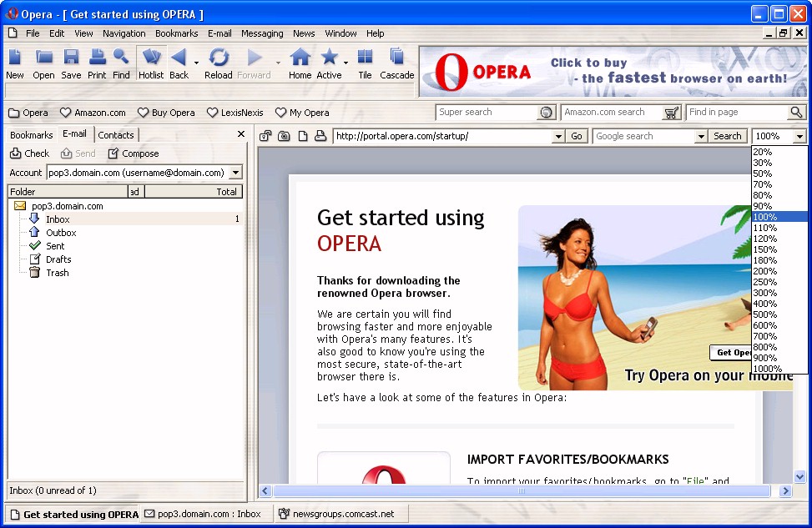Open the File menu
This screenshot has width=812, height=528.
pos(33,33)
